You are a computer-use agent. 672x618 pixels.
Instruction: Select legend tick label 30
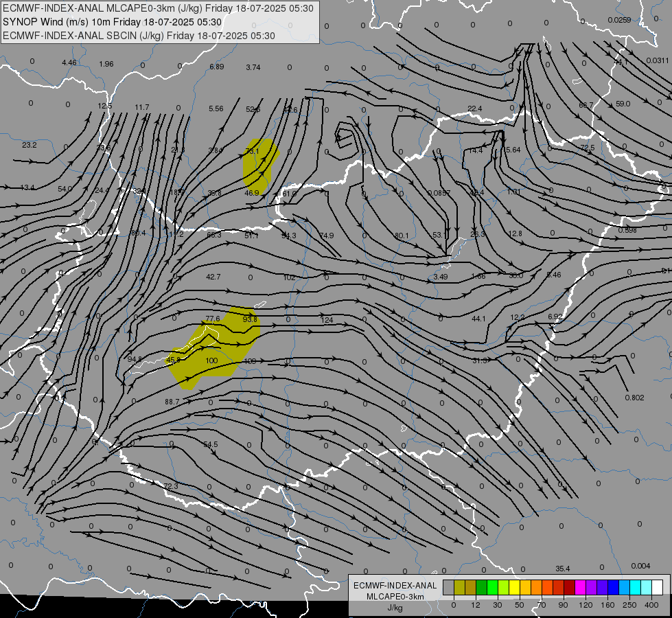pos(497,605)
